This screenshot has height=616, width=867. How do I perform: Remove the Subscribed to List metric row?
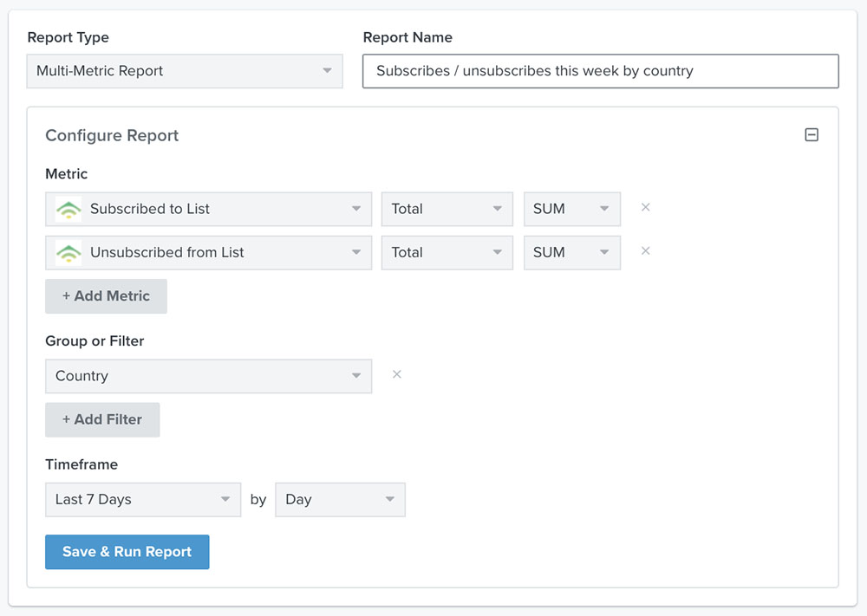645,208
